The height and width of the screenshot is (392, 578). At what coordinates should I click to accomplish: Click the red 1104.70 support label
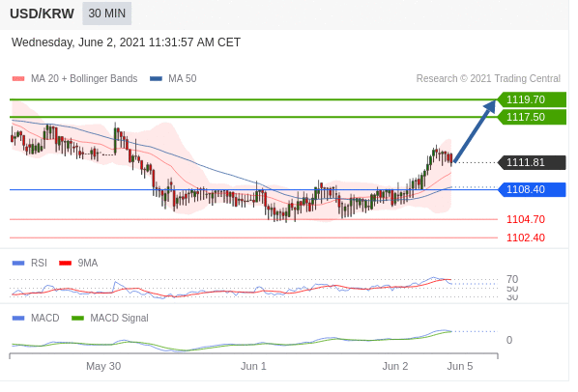(525, 219)
